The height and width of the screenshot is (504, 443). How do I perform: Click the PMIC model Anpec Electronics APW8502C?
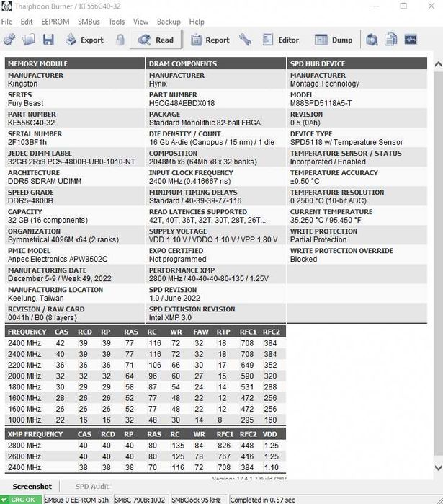tap(58, 259)
